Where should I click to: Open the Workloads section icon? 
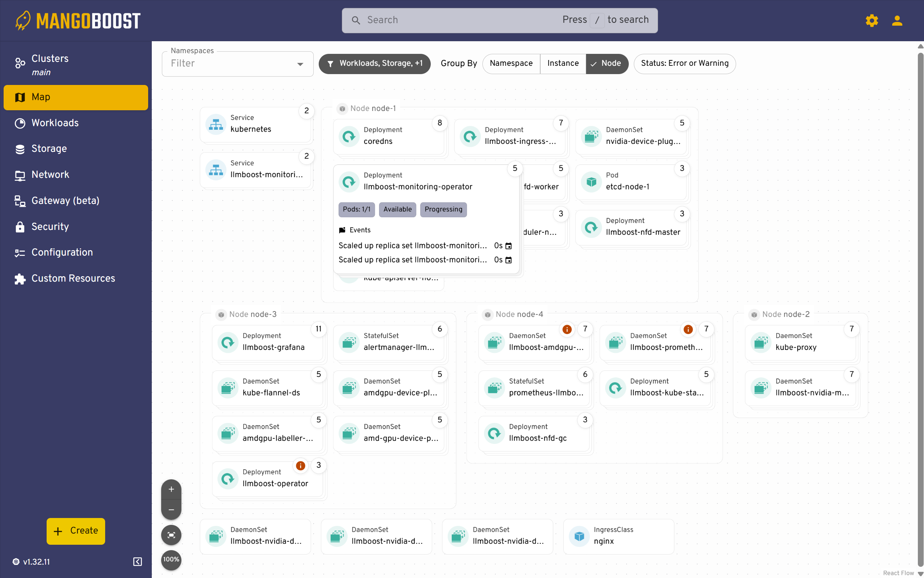pyautogui.click(x=20, y=123)
